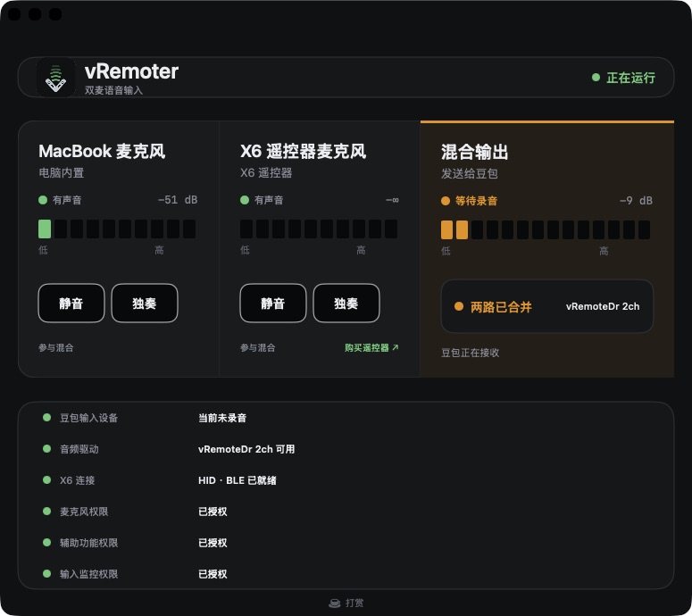
Task: Mute the MacBook 麦克风 with 静音
Action: (71, 304)
